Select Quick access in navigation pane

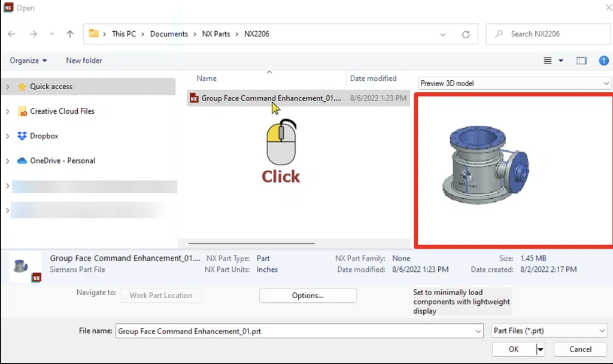click(x=51, y=86)
